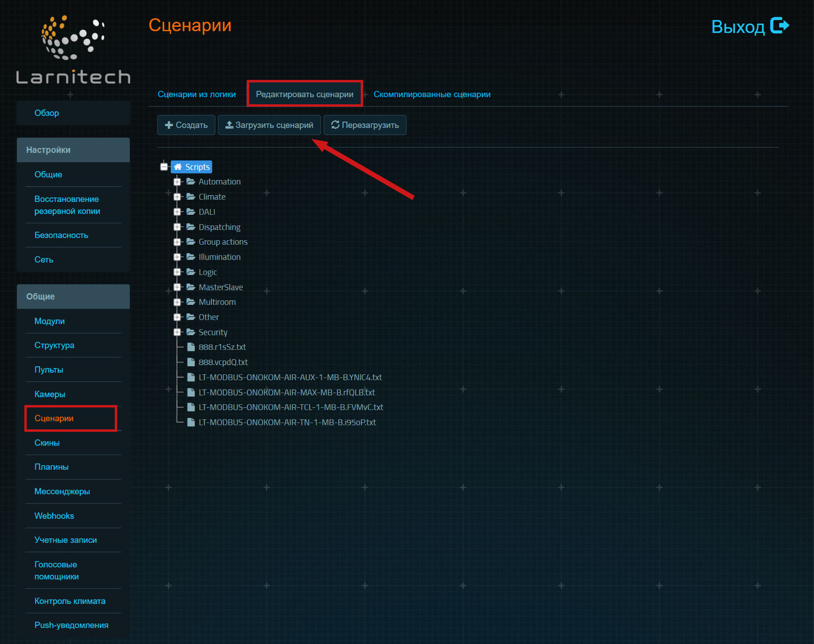The height and width of the screenshot is (644, 814).
Task: Click the 888.r1sSz.txt file icon
Action: click(191, 347)
